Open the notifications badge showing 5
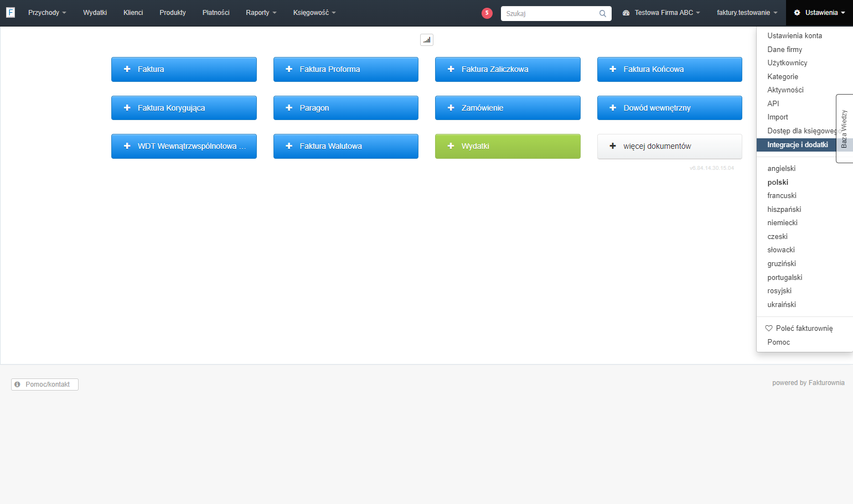This screenshot has height=504, width=853. (x=487, y=13)
